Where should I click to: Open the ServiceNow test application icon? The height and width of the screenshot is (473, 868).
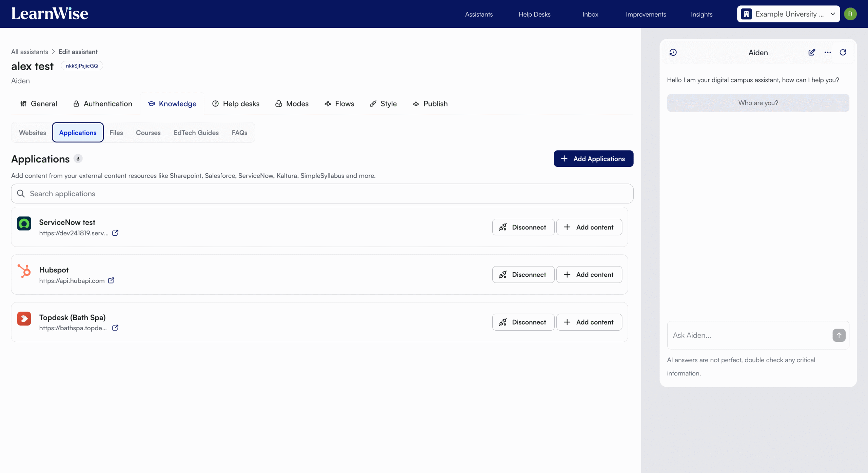[x=24, y=223]
